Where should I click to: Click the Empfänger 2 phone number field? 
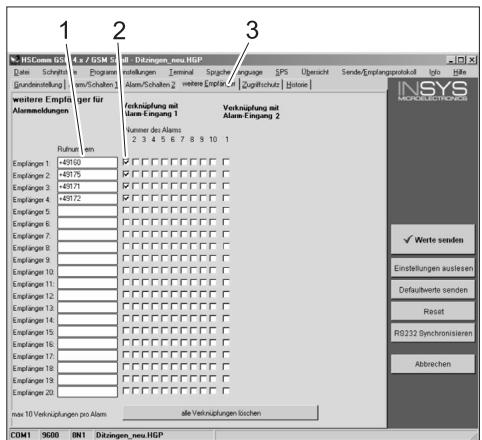tap(87, 175)
